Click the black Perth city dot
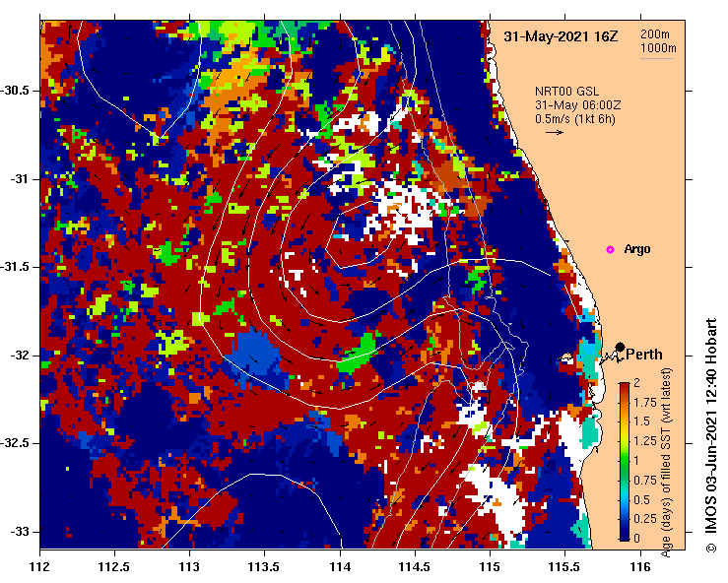The height and width of the screenshot is (583, 728). coord(620,347)
